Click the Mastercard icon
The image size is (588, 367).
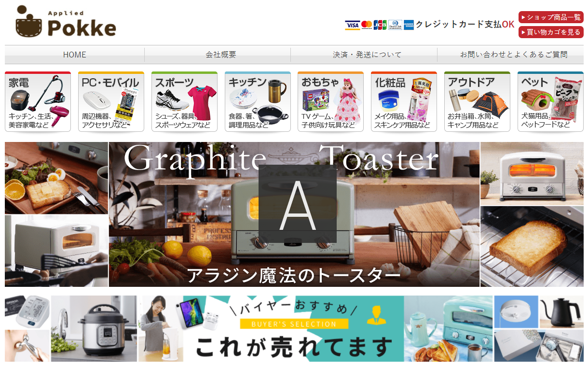point(367,25)
